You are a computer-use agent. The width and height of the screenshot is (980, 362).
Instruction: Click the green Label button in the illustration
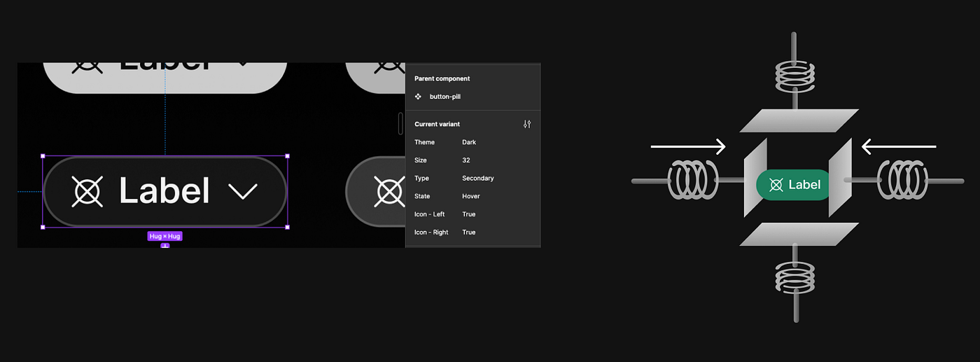pos(793,185)
